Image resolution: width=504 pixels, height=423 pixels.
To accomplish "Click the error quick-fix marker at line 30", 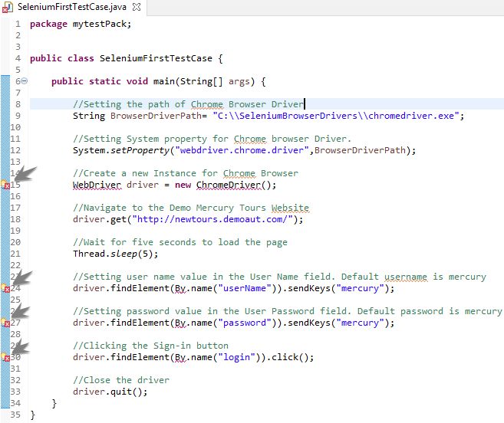I will tap(5, 357).
